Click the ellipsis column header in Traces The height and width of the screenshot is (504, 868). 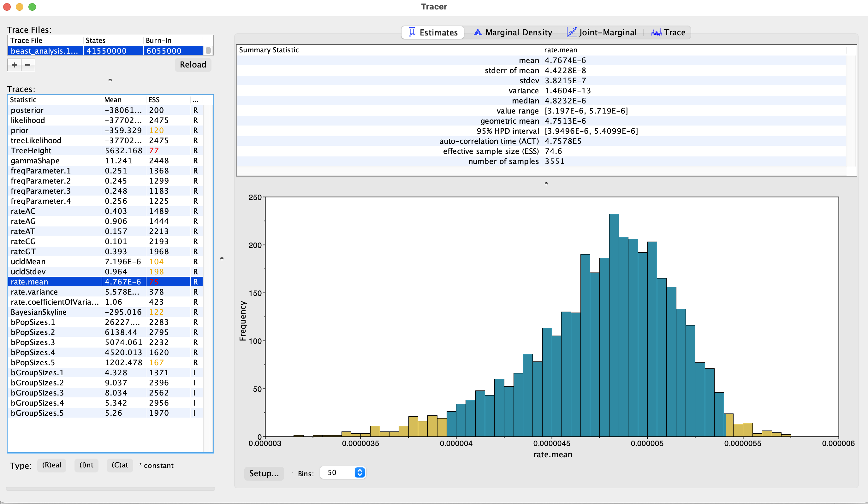coord(196,100)
